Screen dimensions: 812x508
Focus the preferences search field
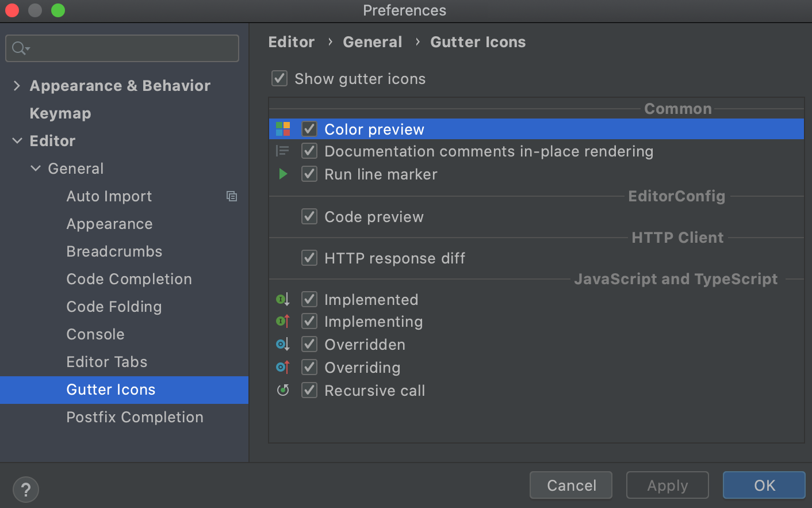click(122, 48)
